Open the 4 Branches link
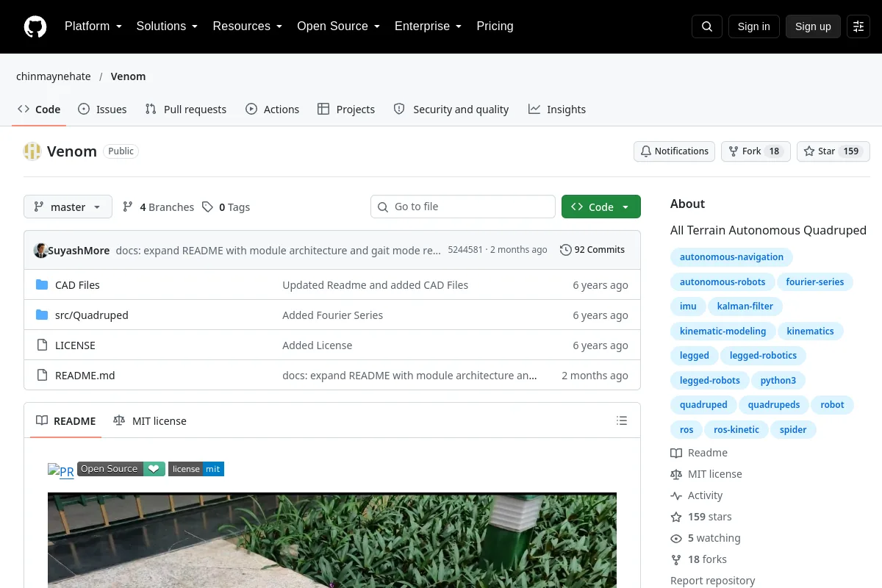Screen dimensions: 882x588 point(158,207)
